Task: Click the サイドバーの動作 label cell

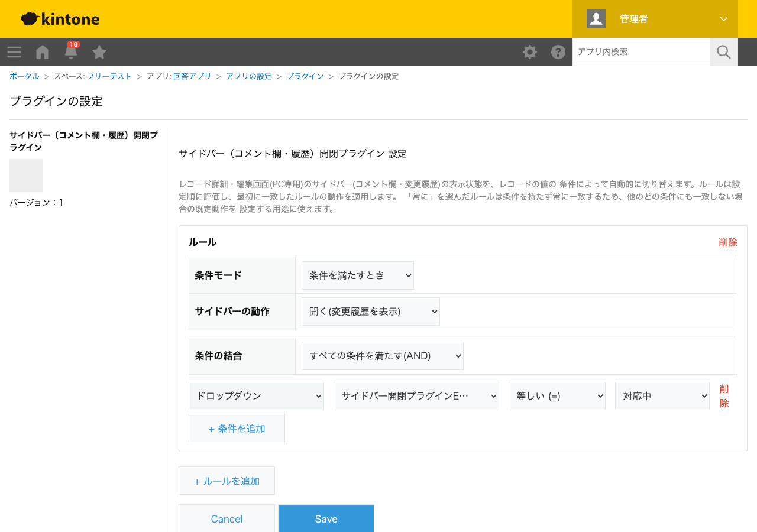Action: [x=242, y=312]
